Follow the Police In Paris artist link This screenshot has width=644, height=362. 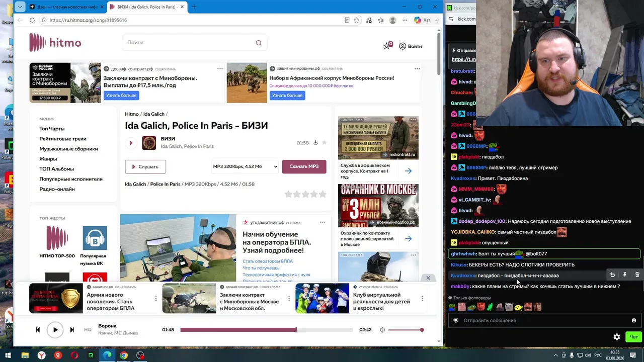pyautogui.click(x=165, y=184)
